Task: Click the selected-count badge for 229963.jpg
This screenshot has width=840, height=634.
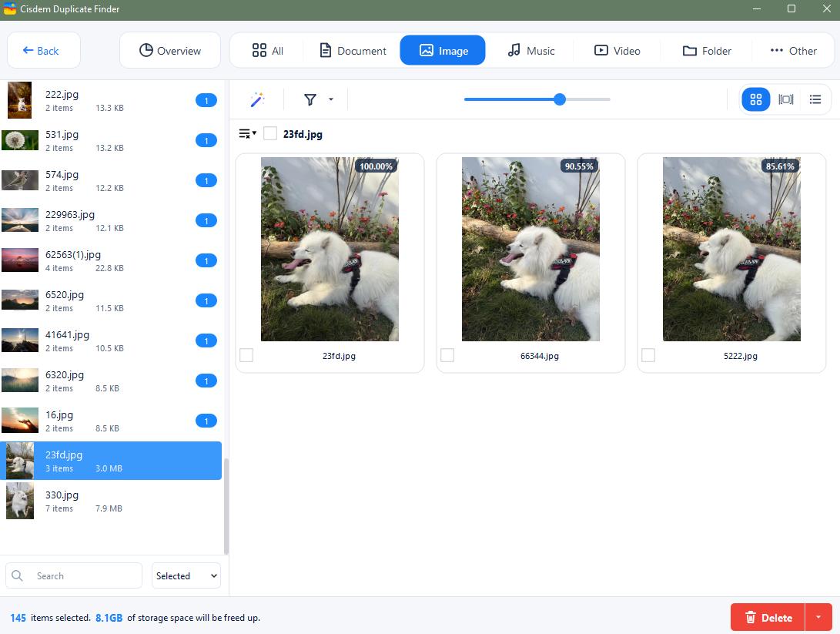Action: tap(206, 220)
